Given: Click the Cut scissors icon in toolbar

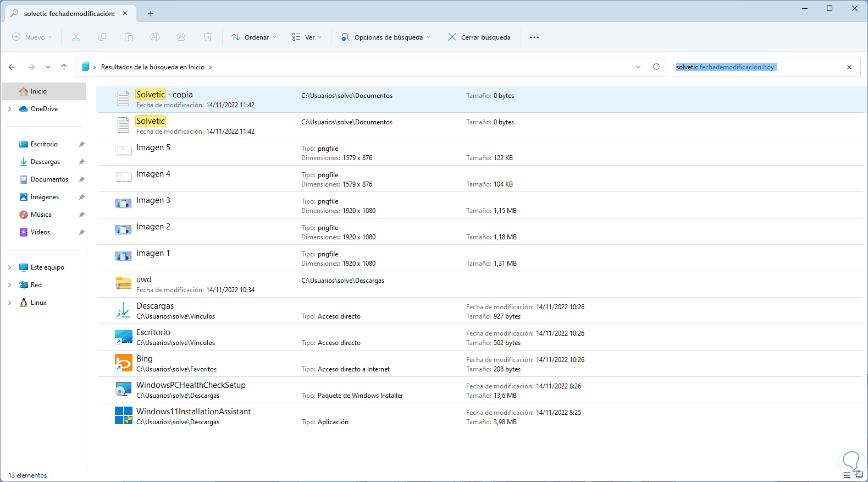Looking at the screenshot, I should click(x=76, y=37).
